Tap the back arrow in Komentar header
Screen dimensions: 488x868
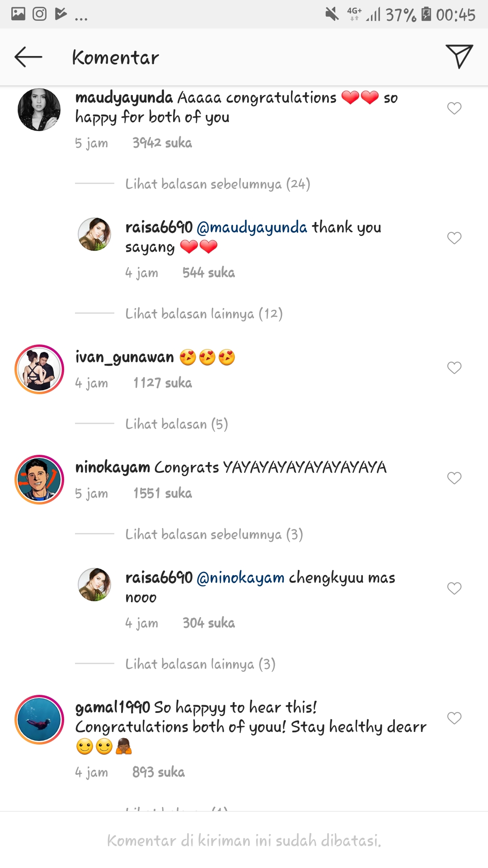[x=28, y=57]
